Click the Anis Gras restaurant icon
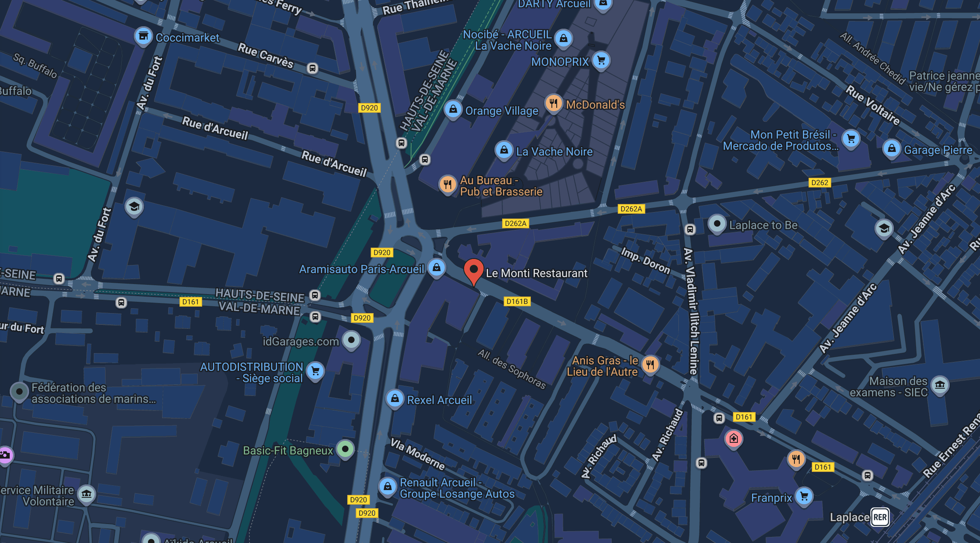980x543 pixels. tap(650, 365)
